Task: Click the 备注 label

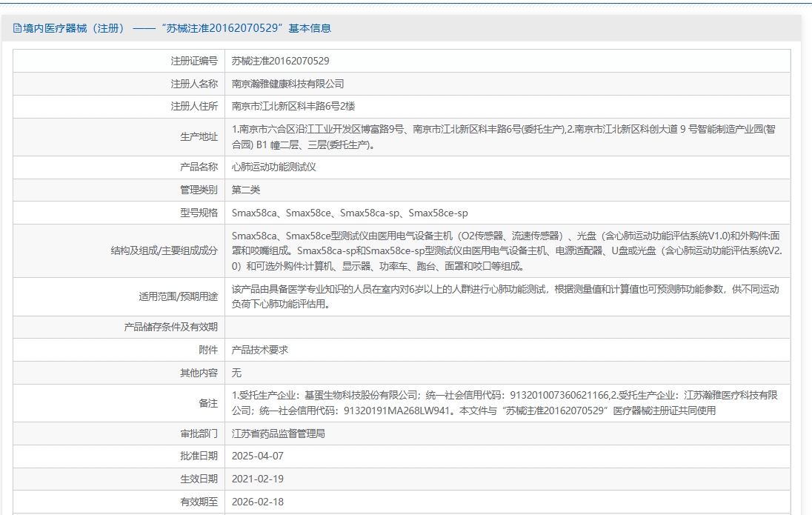Action: pos(208,403)
